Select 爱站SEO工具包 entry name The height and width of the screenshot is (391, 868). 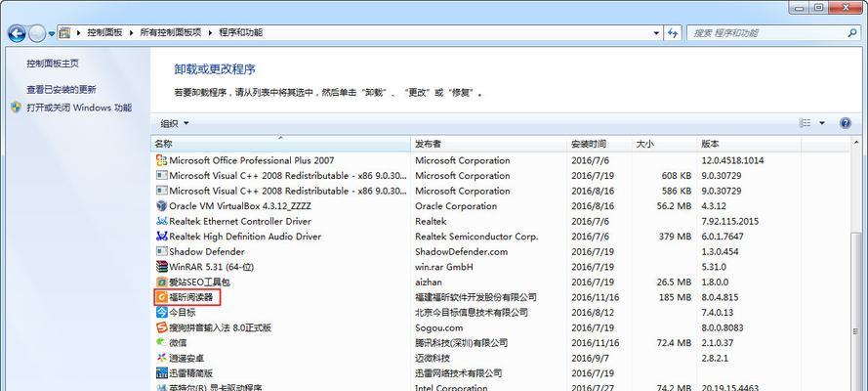coord(200,282)
